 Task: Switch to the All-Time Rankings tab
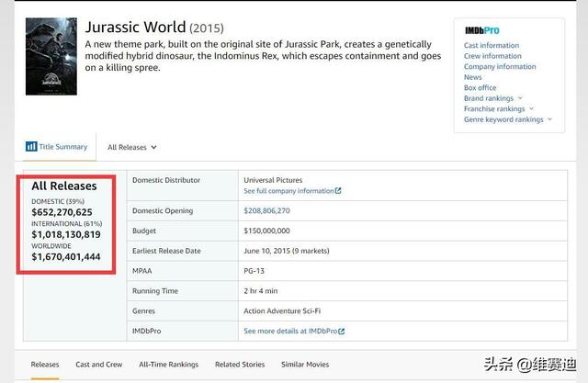point(168,365)
